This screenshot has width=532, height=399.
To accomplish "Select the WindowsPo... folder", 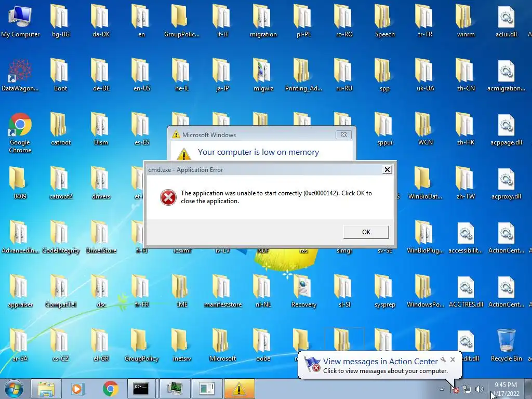I will pyautogui.click(x=425, y=291).
